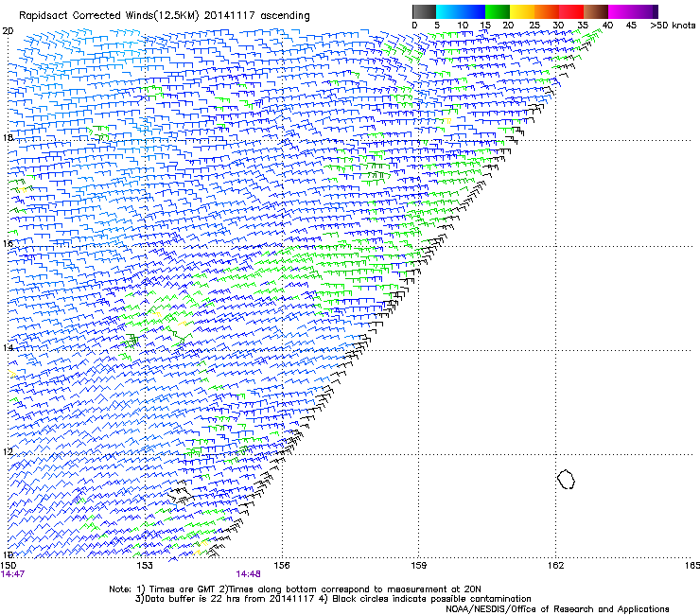Click the '0' legend scale label
Screen dimensions: 700x615
[414, 26]
